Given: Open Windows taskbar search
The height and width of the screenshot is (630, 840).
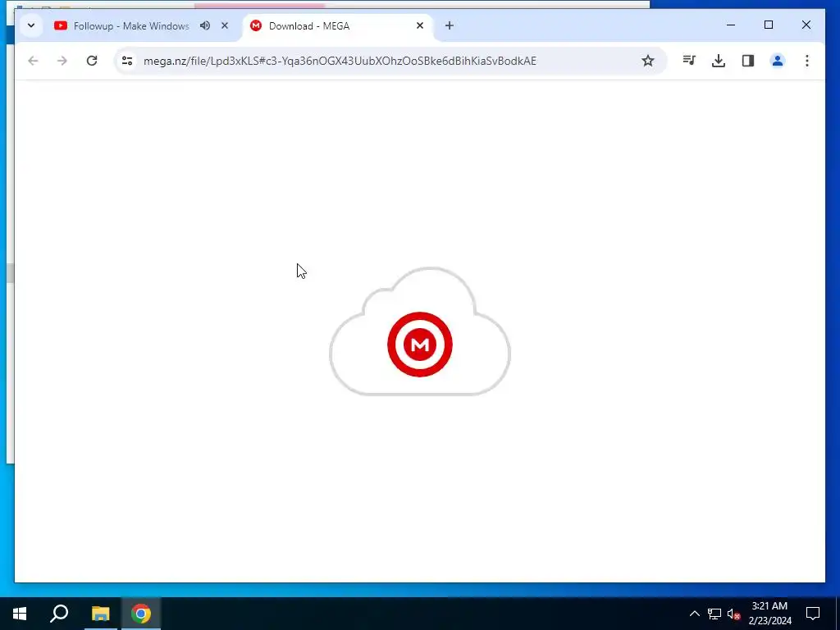Looking at the screenshot, I should (59, 614).
